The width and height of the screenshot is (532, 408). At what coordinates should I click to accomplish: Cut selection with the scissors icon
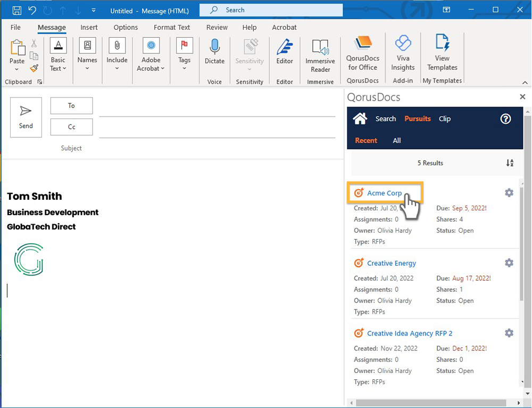point(34,43)
